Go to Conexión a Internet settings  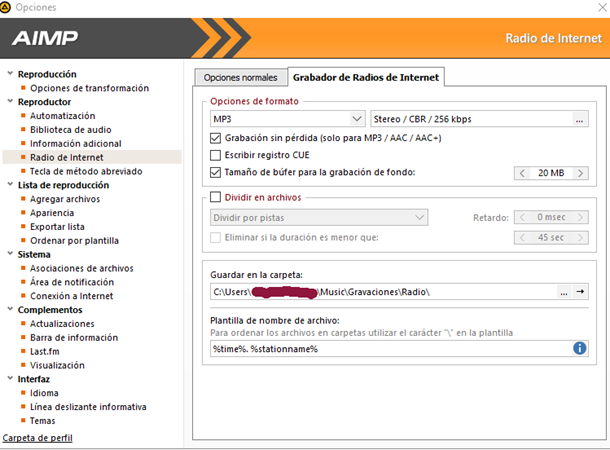[72, 296]
